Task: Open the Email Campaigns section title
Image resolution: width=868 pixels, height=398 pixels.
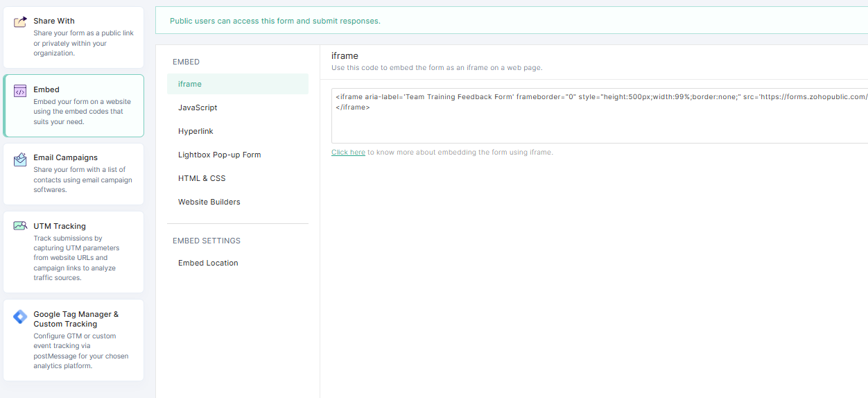Action: pos(65,157)
